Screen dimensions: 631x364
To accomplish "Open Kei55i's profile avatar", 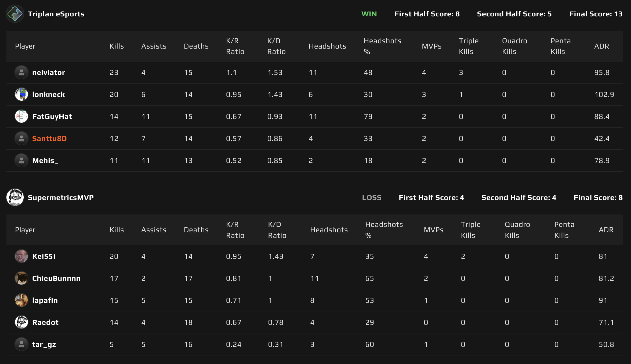I will 21,256.
